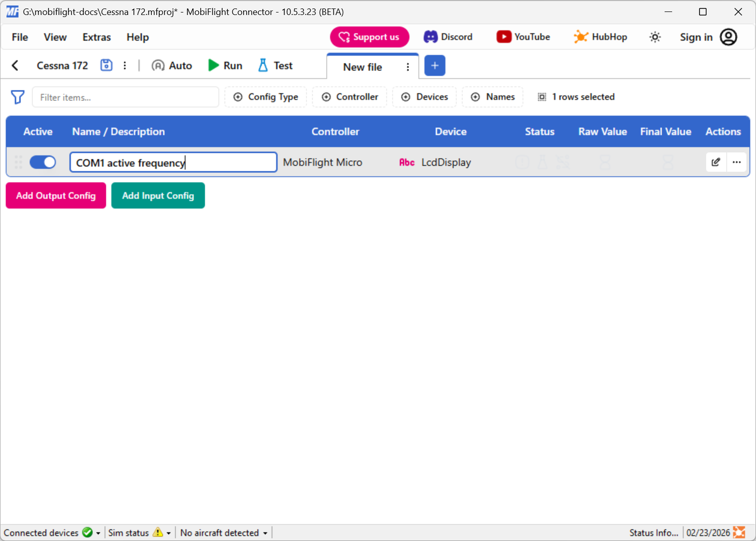The height and width of the screenshot is (541, 756).
Task: Expand the Config Type filter
Action: [265, 96]
